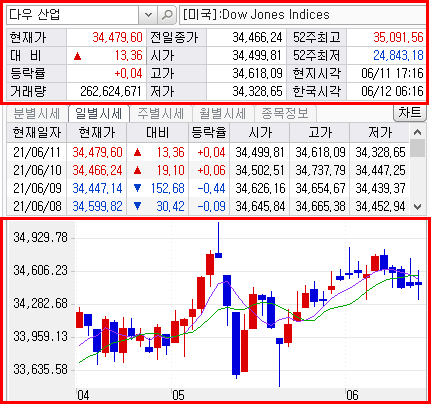Open the 주별시세 tab
The height and width of the screenshot is (404, 431).
point(161,114)
